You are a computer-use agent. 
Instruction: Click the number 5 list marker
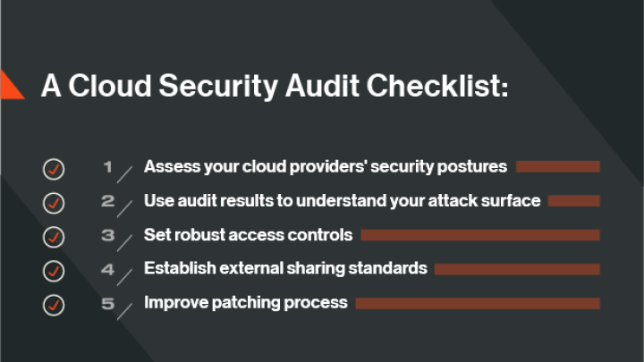(108, 303)
